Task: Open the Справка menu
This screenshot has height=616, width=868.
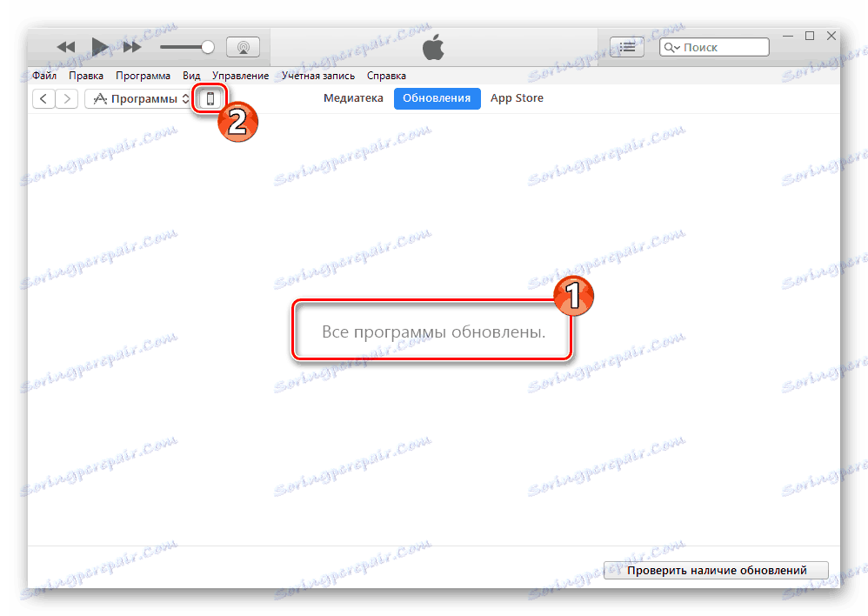Action: tap(386, 76)
